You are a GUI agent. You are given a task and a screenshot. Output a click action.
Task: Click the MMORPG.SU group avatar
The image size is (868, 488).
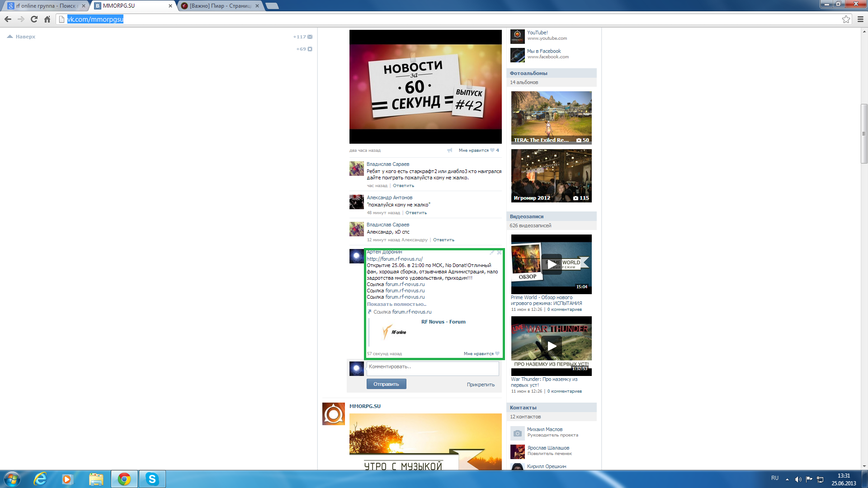[x=334, y=414]
